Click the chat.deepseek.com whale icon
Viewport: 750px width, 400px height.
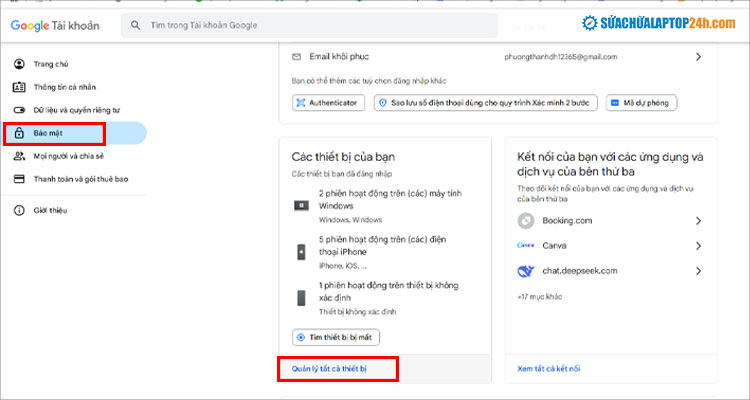526,270
